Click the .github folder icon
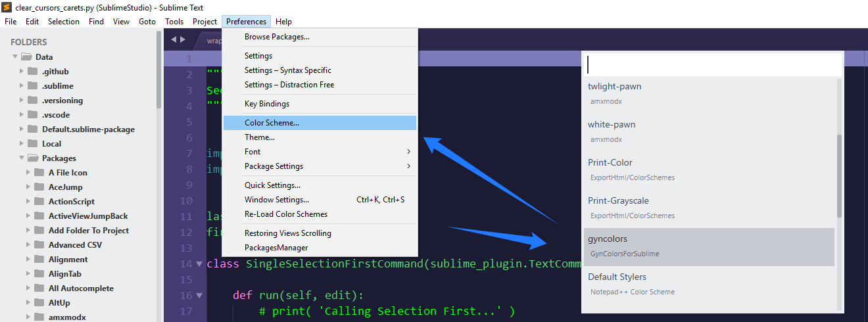This screenshot has height=322, width=868. [x=33, y=71]
